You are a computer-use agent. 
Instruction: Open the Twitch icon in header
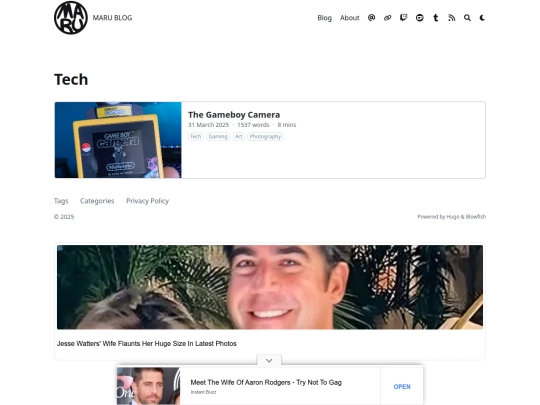tap(403, 18)
